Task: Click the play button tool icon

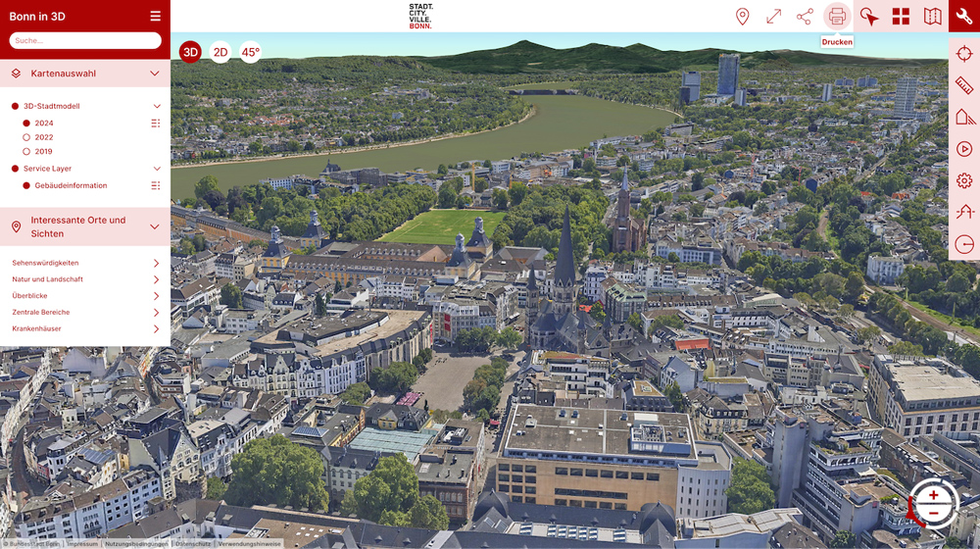Action: [964, 149]
